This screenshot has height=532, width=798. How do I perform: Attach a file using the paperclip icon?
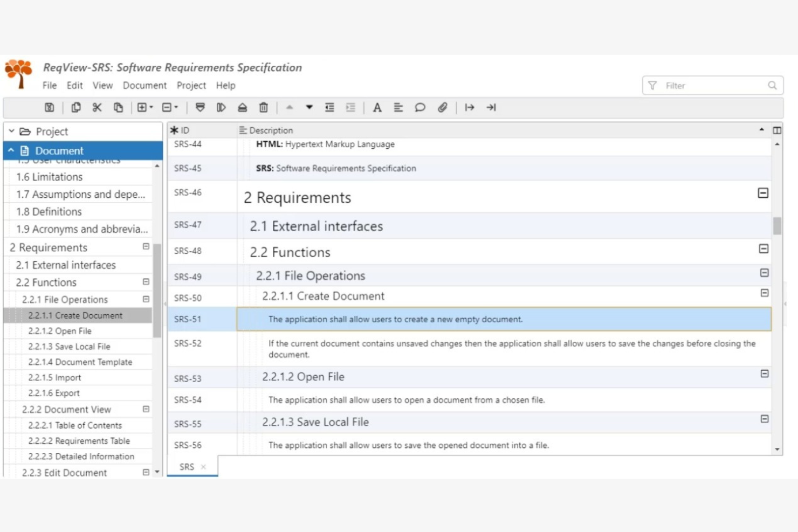(x=443, y=107)
